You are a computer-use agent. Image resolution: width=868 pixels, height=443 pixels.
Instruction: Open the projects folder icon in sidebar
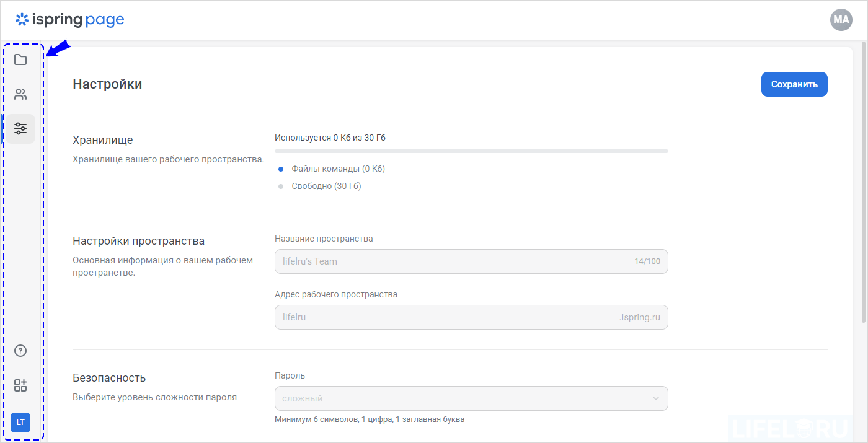(20, 59)
